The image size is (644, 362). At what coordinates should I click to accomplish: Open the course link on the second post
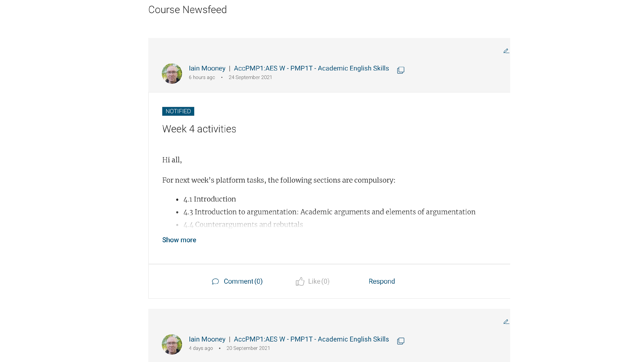coord(311,339)
